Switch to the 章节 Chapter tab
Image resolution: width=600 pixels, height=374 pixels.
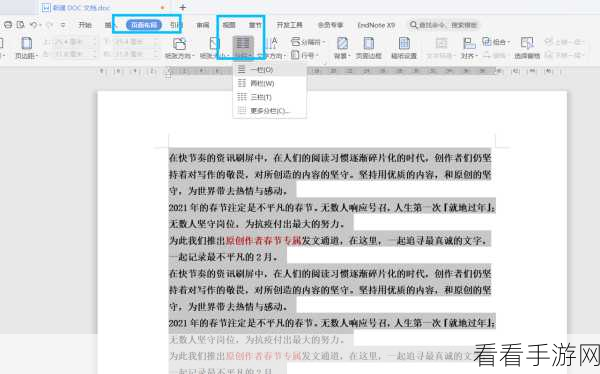(255, 25)
